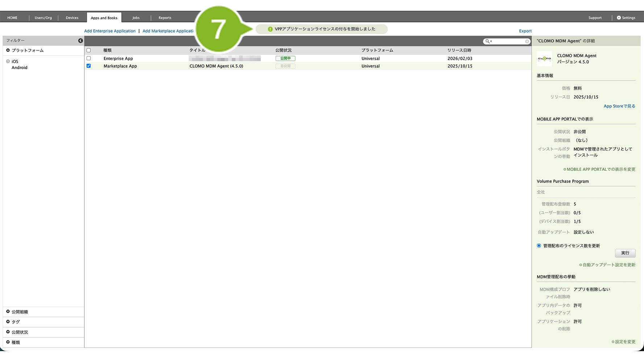Switch to the Reports tab

point(165,18)
